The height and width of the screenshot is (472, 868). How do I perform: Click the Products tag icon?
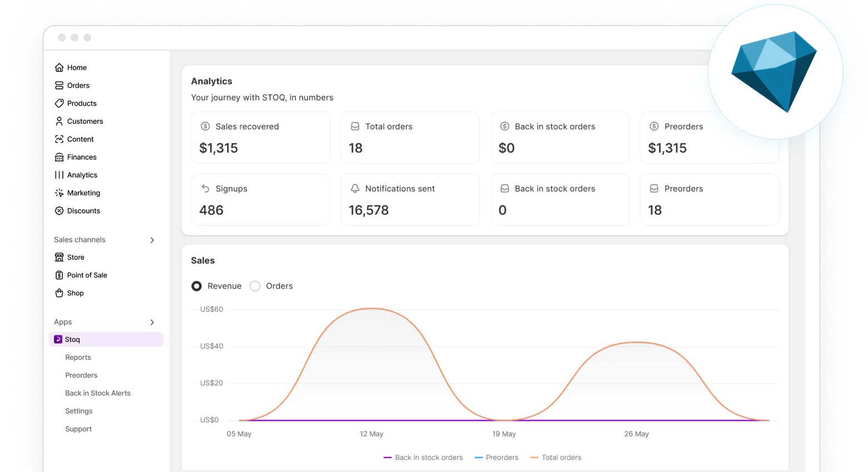[x=59, y=103]
